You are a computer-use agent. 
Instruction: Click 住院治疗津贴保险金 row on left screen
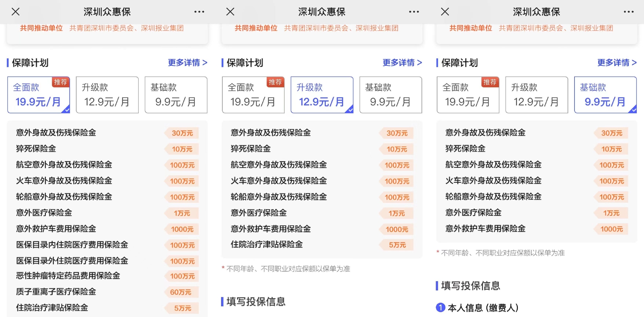coord(107,308)
